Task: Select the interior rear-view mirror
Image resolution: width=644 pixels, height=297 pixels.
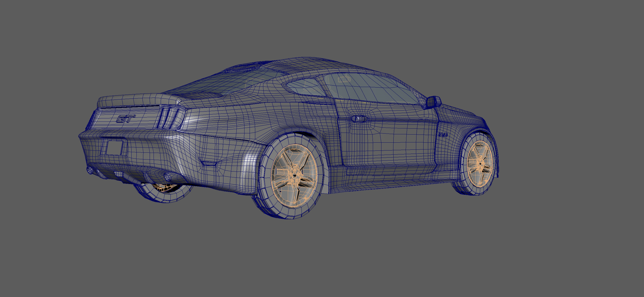Action: (344, 79)
